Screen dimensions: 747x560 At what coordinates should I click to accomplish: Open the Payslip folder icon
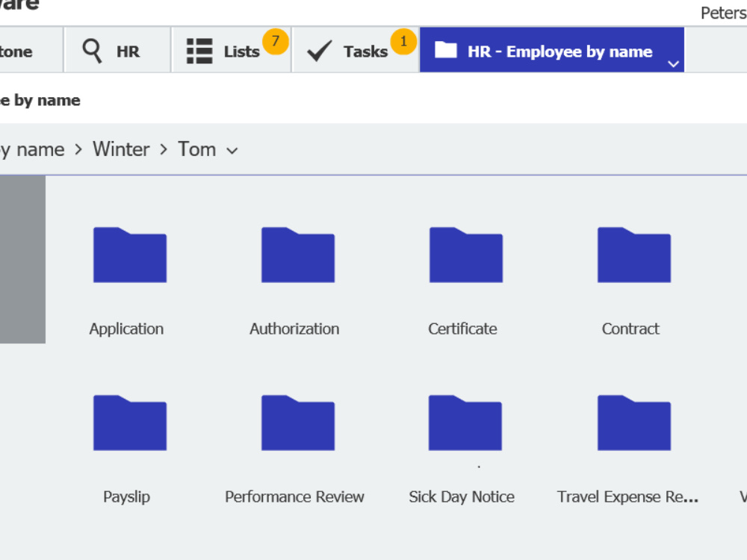click(129, 423)
